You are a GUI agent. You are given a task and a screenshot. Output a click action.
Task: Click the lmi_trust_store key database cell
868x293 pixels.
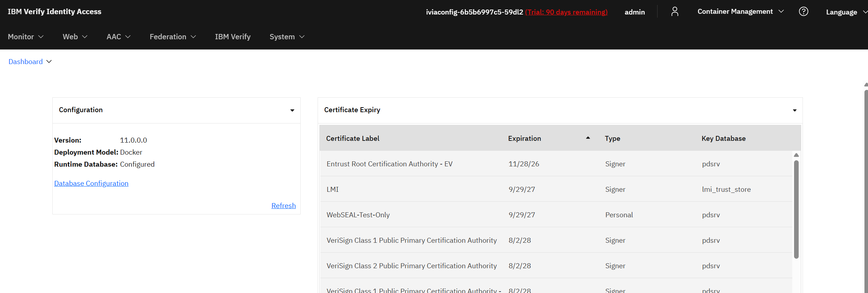click(726, 189)
